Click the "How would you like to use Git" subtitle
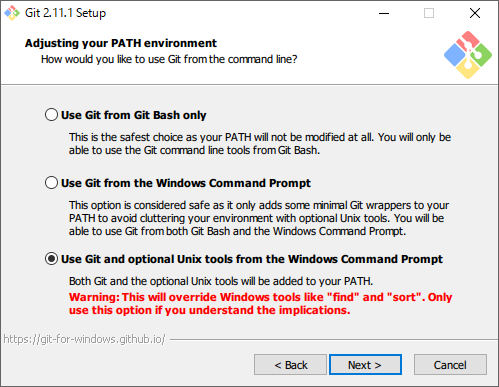Screen dimensions: 499x387 tap(169, 59)
